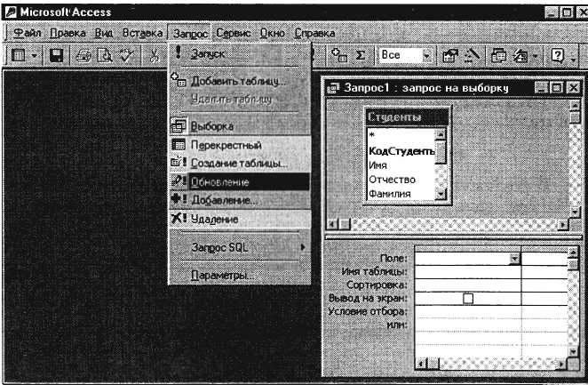
Task: Click the Имя таблицы cell in first column
Action: 467,272
